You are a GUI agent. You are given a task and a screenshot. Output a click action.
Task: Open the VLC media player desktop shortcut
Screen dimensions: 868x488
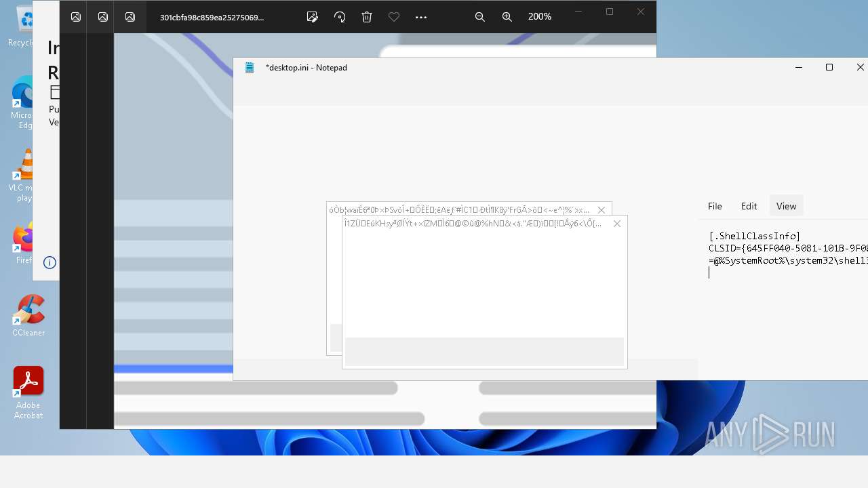[22, 176]
